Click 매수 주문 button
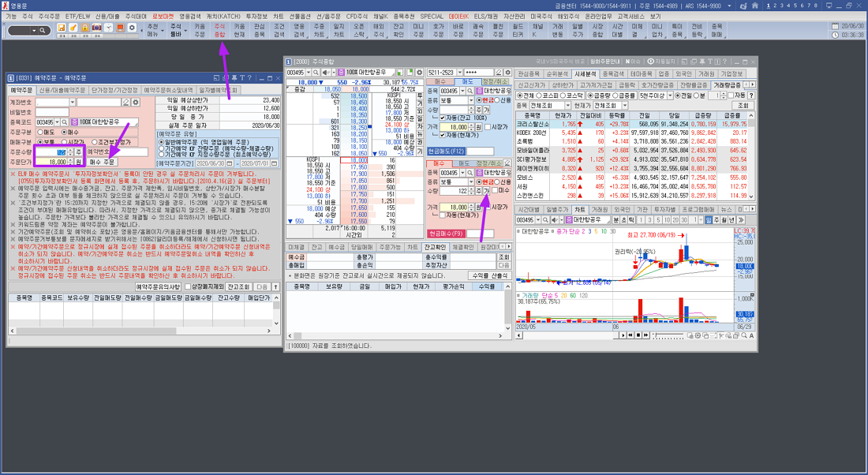Viewport: 868px width, 475px height. [x=102, y=163]
